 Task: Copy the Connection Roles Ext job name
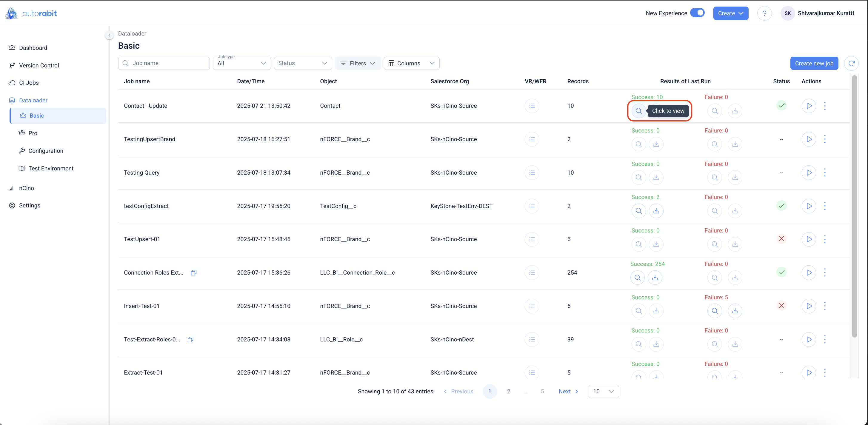pyautogui.click(x=193, y=273)
